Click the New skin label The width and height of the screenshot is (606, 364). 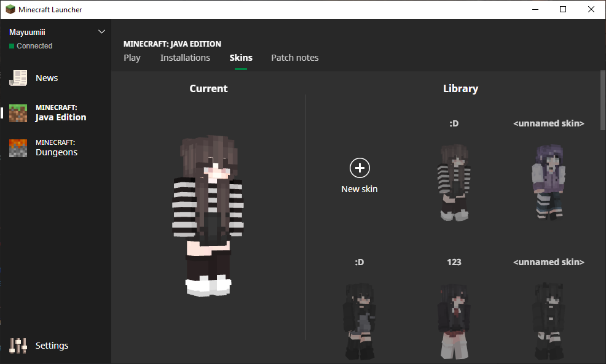coord(360,189)
